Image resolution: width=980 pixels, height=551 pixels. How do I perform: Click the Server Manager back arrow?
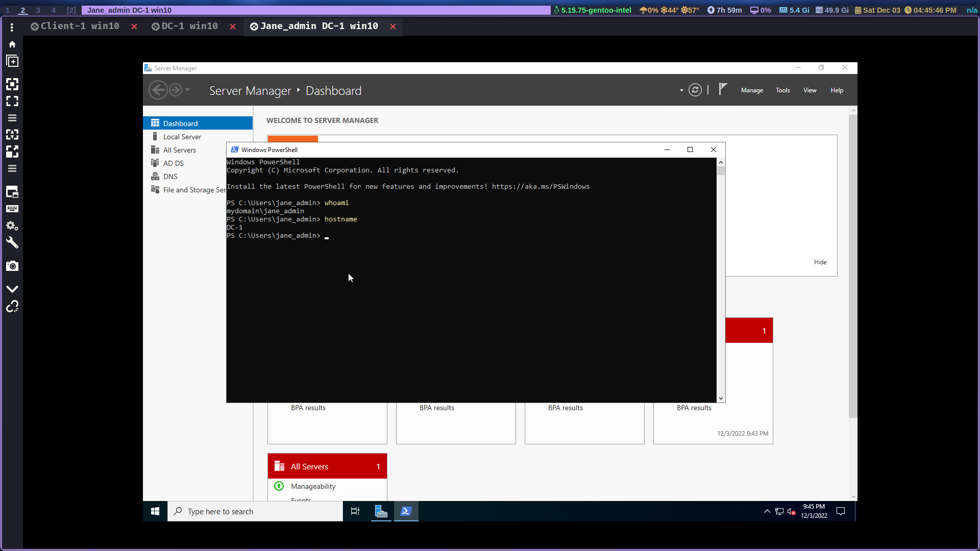pos(158,90)
